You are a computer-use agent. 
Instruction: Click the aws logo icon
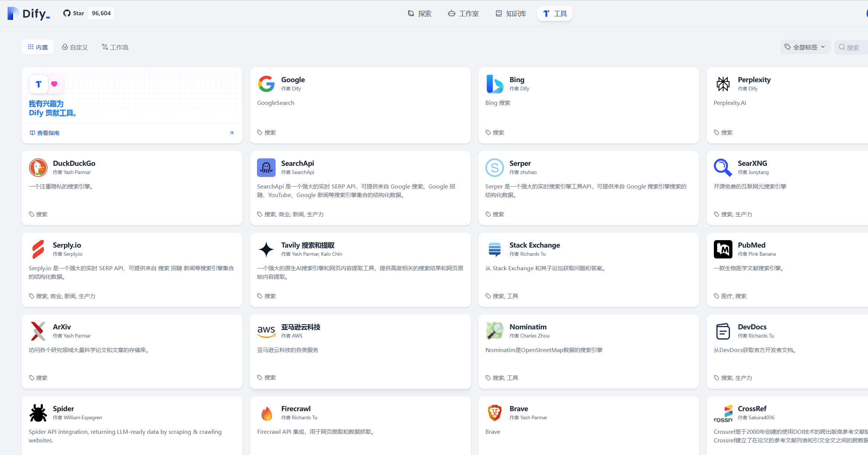[x=266, y=331]
